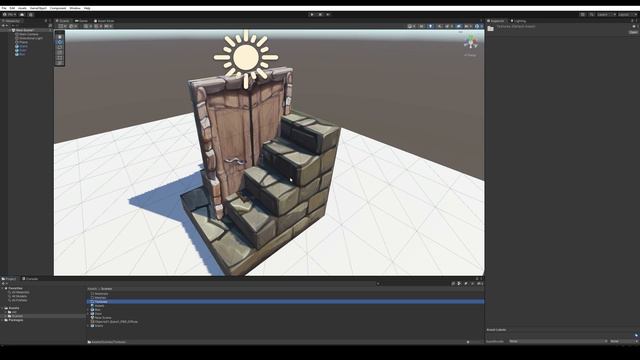The width and height of the screenshot is (640, 360).
Task: Open the Window menu
Action: pos(75,8)
